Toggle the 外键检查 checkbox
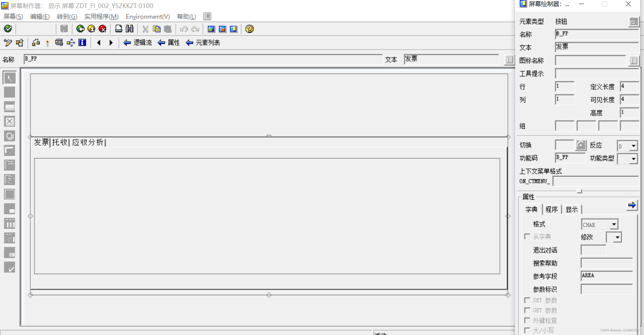Viewport: 644px width, 335px height. pyautogui.click(x=527, y=320)
